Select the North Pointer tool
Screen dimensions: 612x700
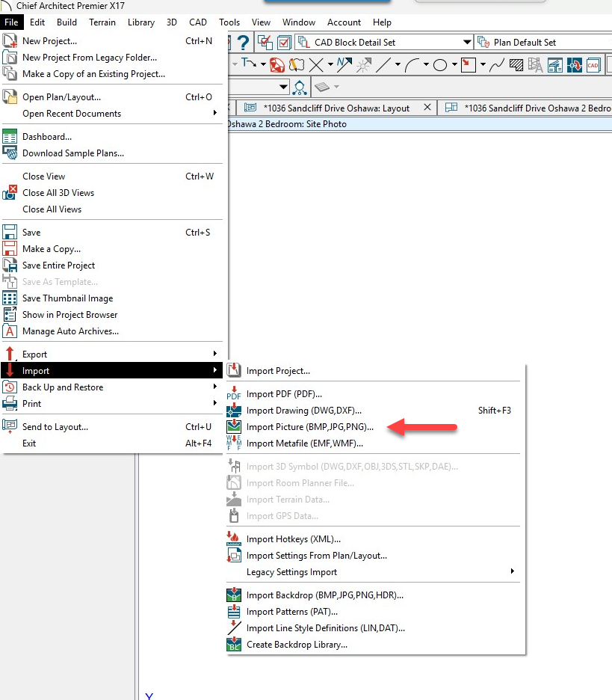pos(344,65)
